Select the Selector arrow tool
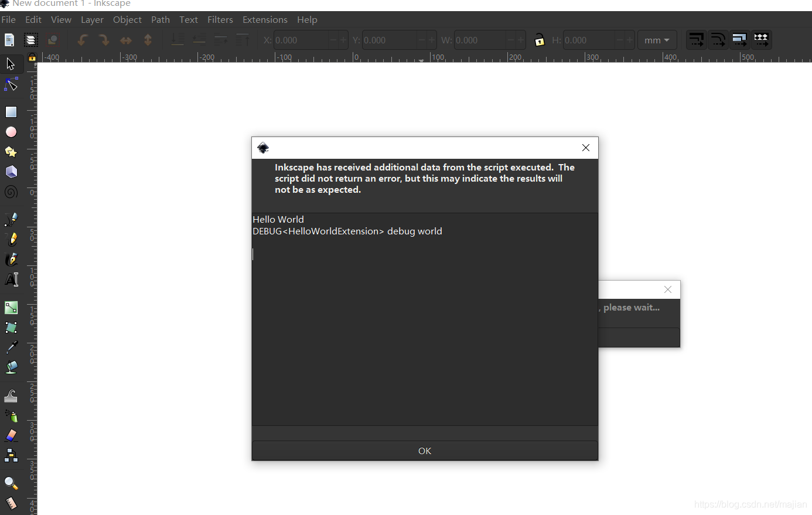The width and height of the screenshot is (812, 515). pyautogui.click(x=11, y=63)
